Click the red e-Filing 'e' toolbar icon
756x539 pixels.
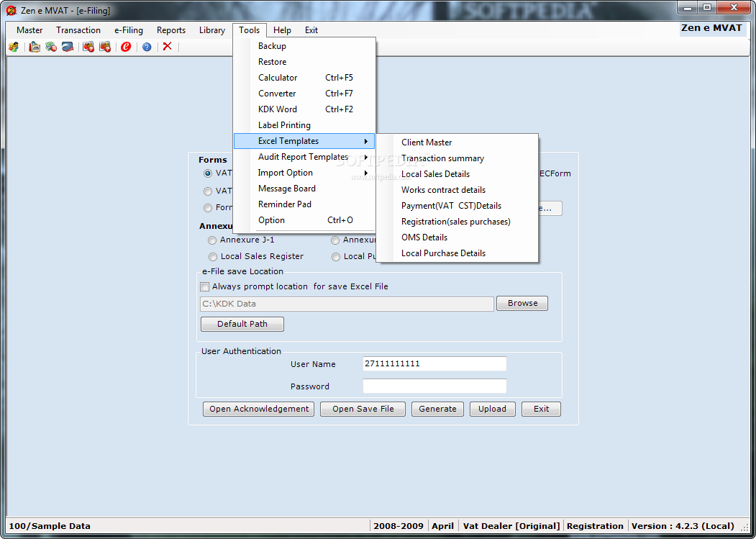pos(126,47)
